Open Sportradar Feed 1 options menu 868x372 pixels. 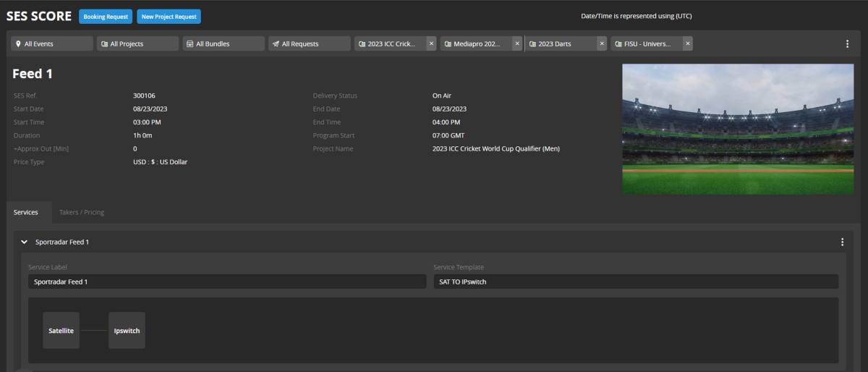click(842, 242)
